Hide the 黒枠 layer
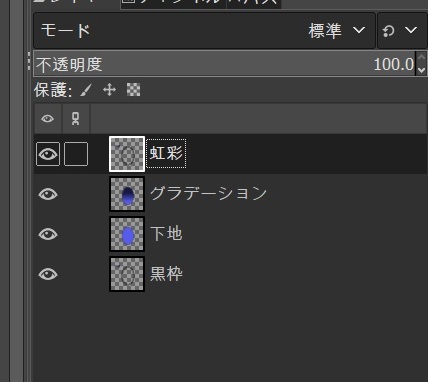The height and width of the screenshot is (382, 428). coord(48,274)
